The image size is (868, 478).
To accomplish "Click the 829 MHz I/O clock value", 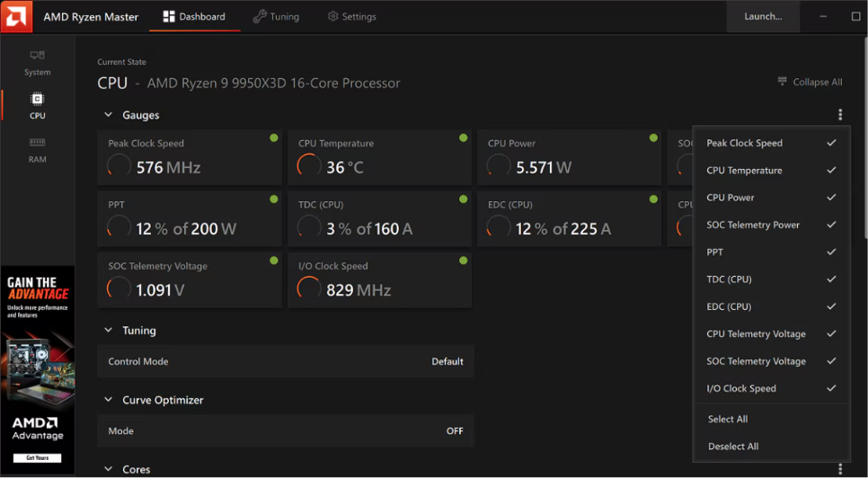I will [359, 290].
